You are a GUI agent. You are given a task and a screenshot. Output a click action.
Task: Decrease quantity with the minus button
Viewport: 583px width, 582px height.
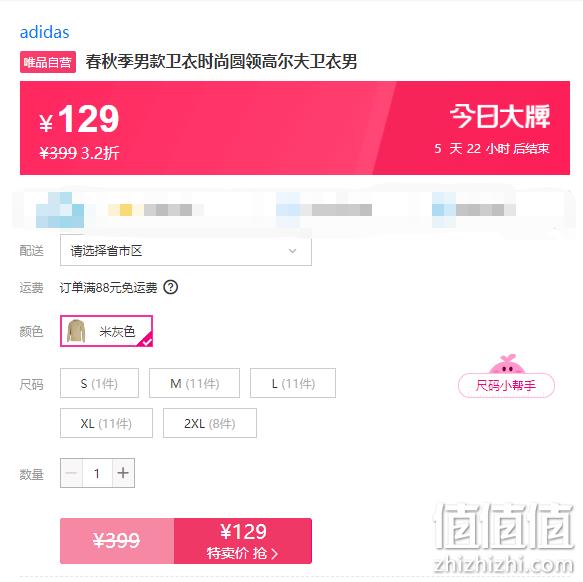(x=71, y=473)
